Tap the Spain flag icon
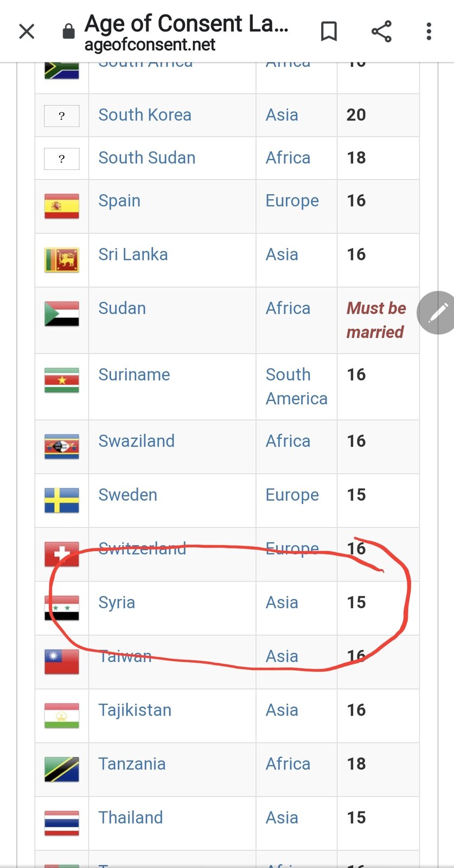The width and height of the screenshot is (454, 868). pyautogui.click(x=62, y=206)
